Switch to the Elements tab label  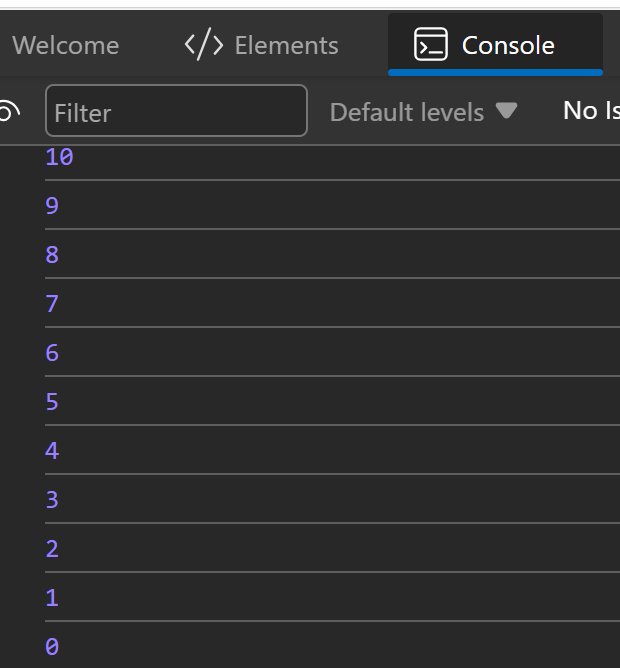286,45
